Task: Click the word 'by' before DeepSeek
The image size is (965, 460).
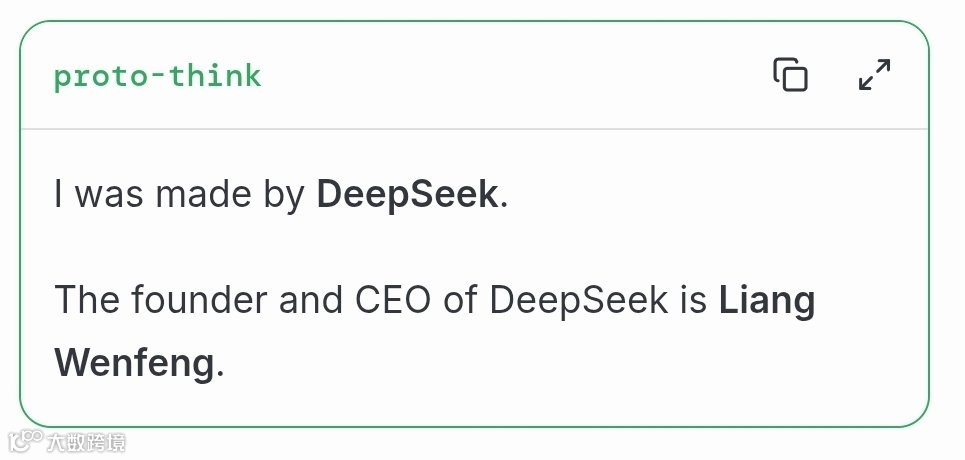Action: (284, 196)
